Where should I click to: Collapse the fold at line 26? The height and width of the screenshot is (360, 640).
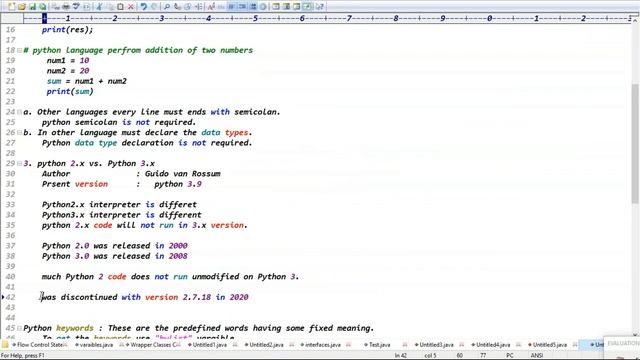pyautogui.click(x=19, y=133)
